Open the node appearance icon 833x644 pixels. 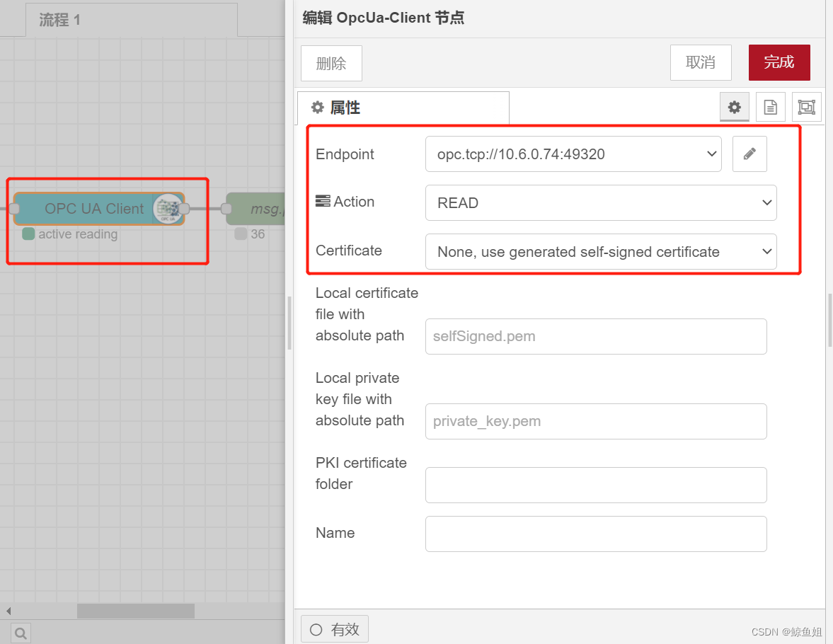click(x=806, y=107)
